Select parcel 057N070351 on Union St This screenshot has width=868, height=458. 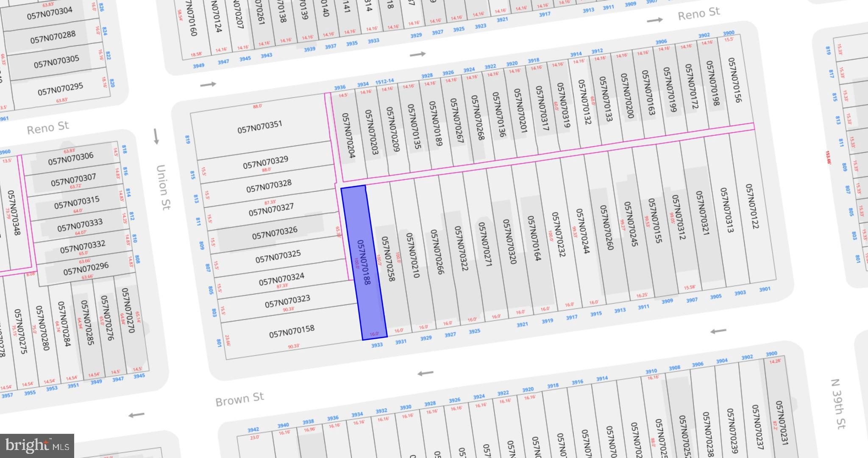pyautogui.click(x=259, y=127)
